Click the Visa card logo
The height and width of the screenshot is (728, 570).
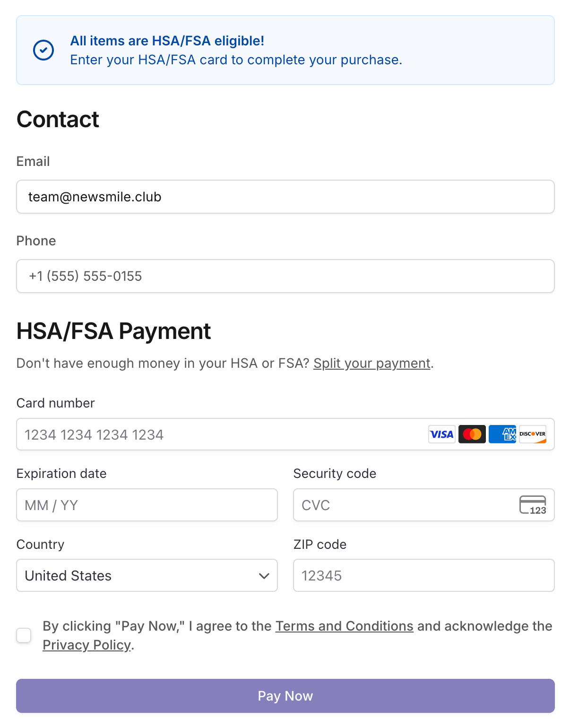tap(441, 434)
